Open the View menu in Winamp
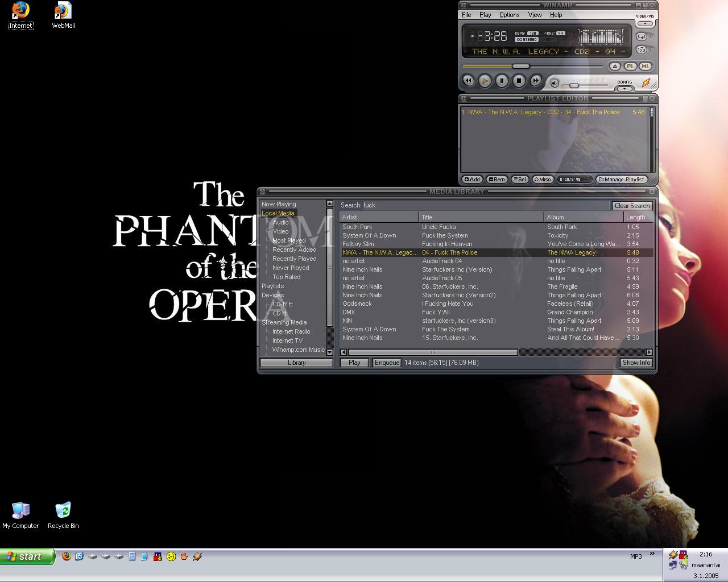Screen dimensions: 728x582 (535, 15)
